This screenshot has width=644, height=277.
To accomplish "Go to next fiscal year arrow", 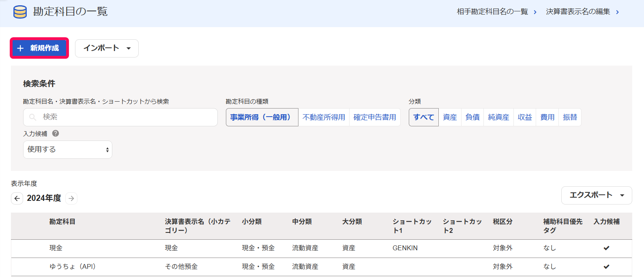I will 71,198.
